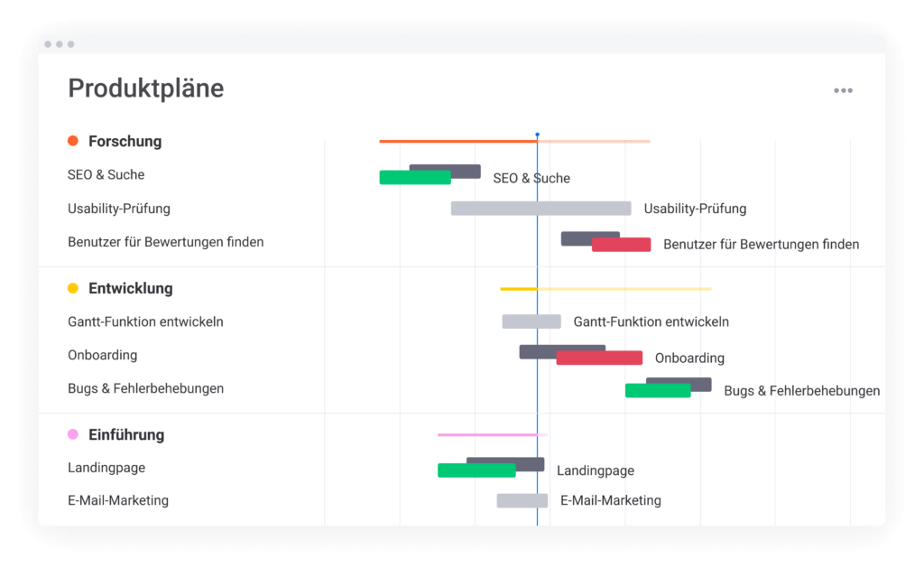Select the gray Gantt-Funktion entwickeln bar
The image size is (924, 568).
pyautogui.click(x=531, y=321)
